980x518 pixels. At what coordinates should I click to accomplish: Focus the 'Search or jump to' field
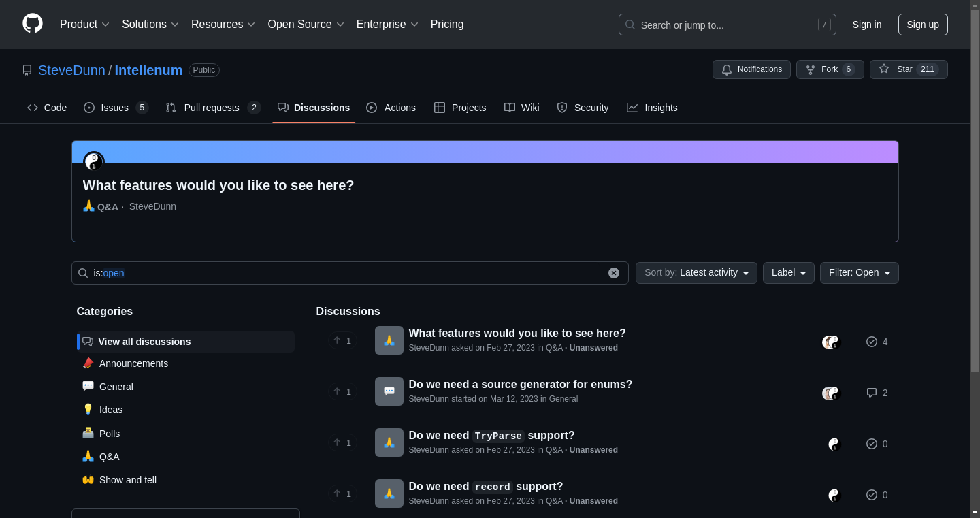727,25
